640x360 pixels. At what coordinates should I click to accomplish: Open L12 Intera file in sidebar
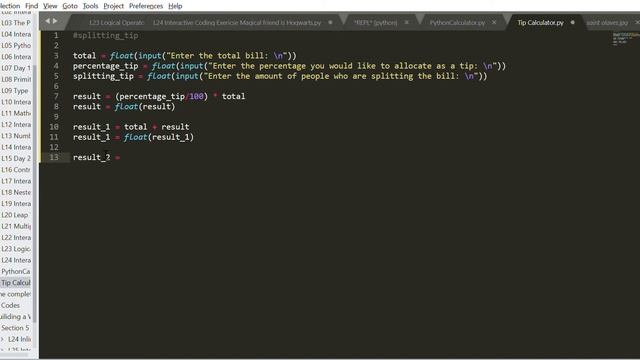coord(16,124)
